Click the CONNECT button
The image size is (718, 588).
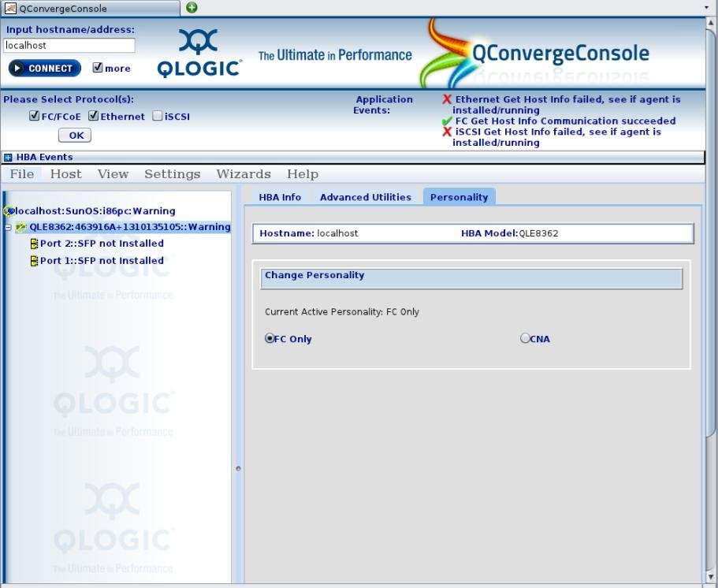pyautogui.click(x=45, y=69)
